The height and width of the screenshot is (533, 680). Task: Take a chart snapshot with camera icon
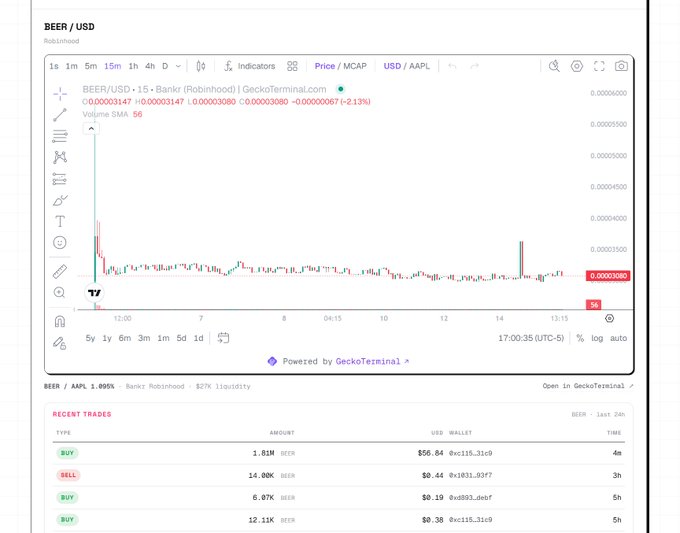coord(621,66)
